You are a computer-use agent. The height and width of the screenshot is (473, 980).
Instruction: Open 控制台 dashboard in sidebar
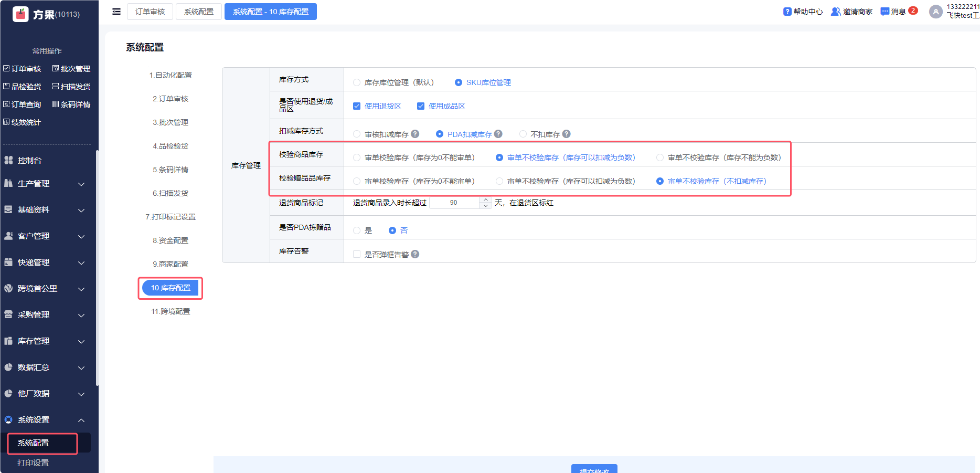pos(29,161)
